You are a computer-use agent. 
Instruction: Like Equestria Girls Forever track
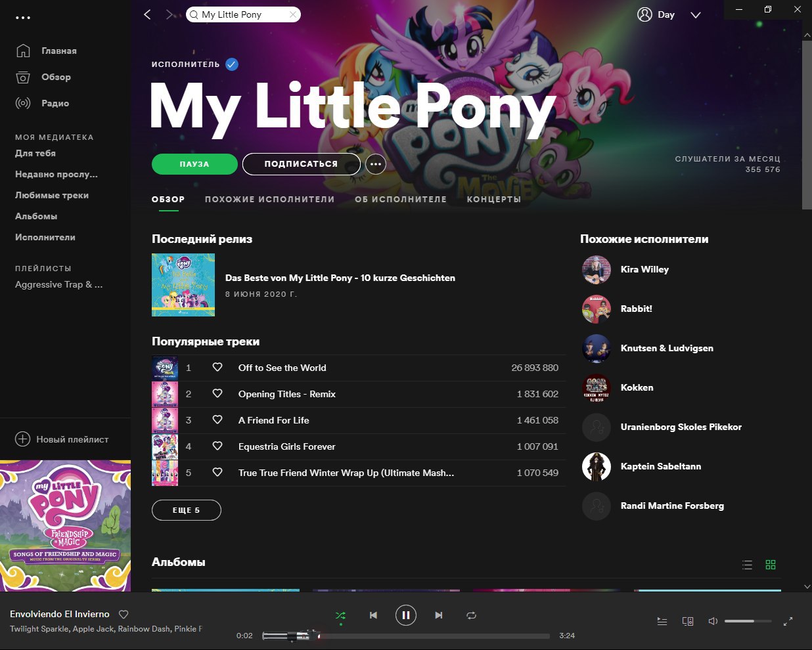[x=217, y=446]
